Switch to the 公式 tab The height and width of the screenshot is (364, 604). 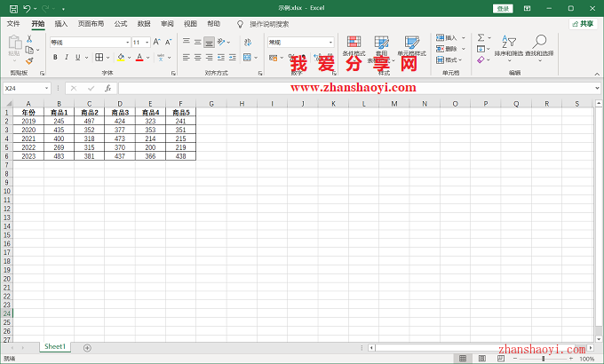tap(121, 24)
